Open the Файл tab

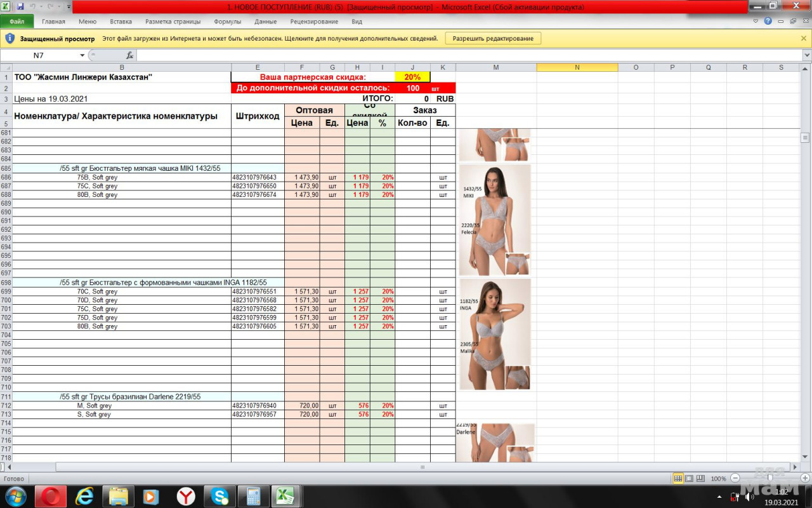(x=17, y=22)
